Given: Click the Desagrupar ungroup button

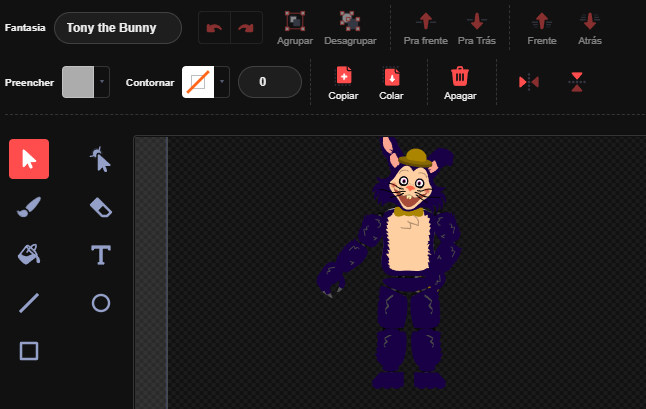Looking at the screenshot, I should pyautogui.click(x=350, y=28).
